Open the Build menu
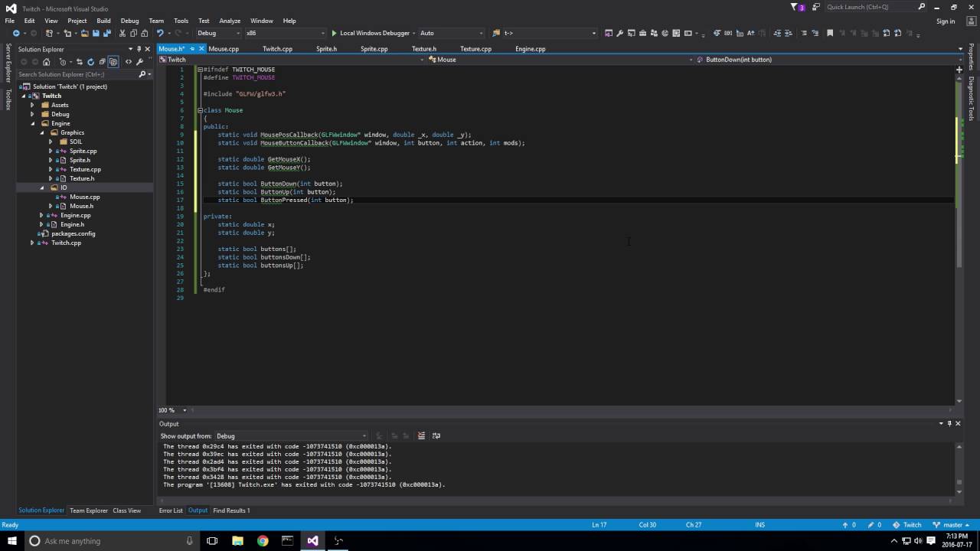The height and width of the screenshot is (551, 980). pos(103,21)
